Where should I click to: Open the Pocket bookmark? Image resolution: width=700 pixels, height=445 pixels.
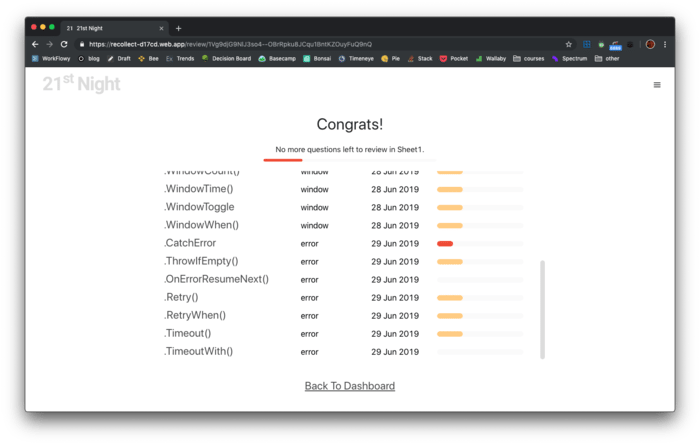pyautogui.click(x=453, y=59)
